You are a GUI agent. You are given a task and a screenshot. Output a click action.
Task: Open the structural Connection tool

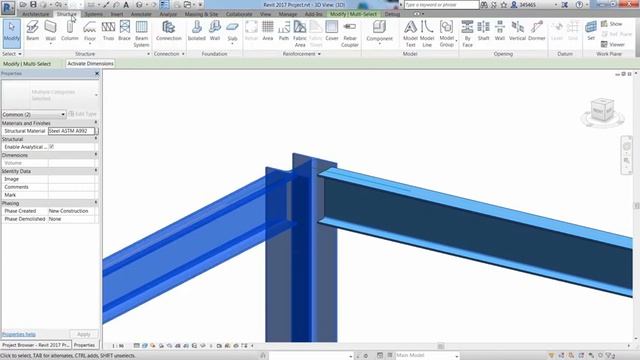click(x=169, y=31)
